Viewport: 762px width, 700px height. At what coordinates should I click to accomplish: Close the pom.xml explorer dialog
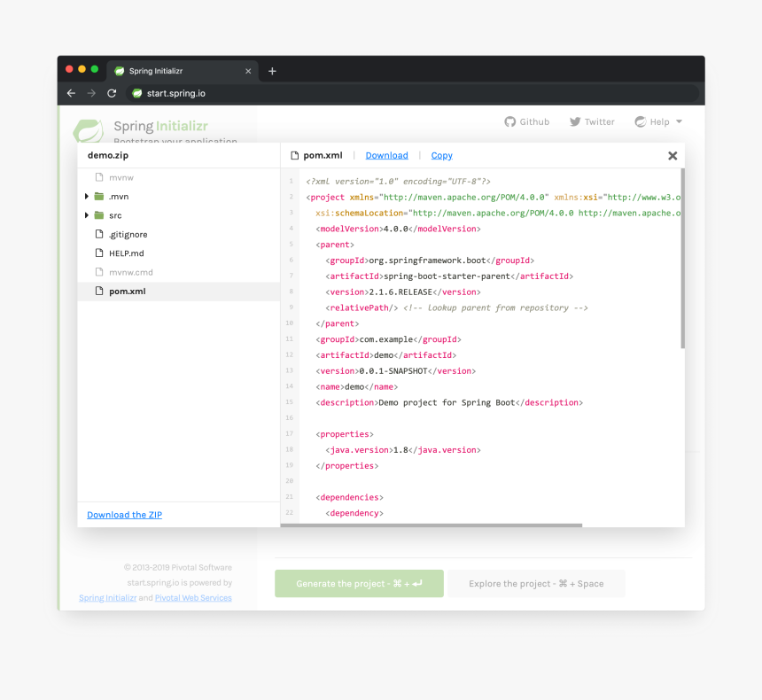pos(673,155)
